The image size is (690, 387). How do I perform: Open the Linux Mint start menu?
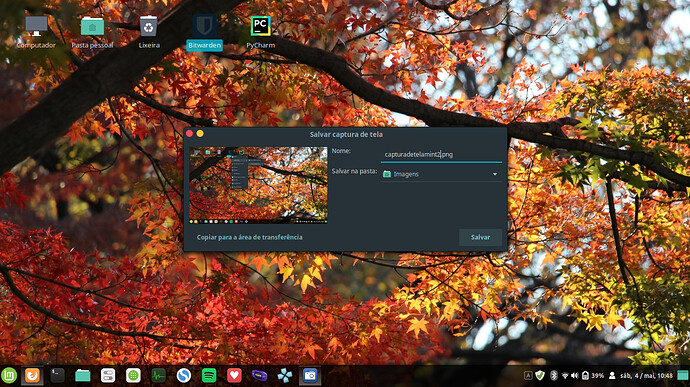point(9,376)
